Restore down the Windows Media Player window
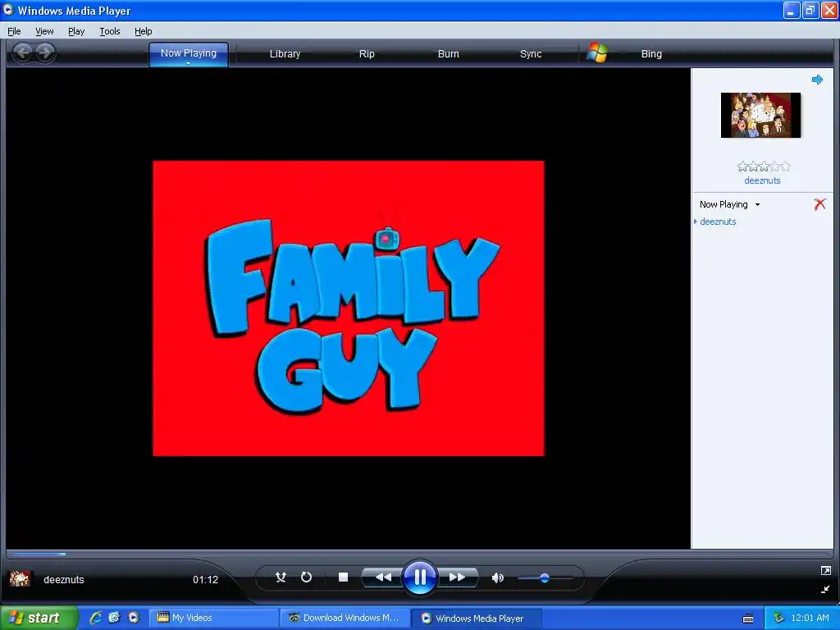 [810, 10]
